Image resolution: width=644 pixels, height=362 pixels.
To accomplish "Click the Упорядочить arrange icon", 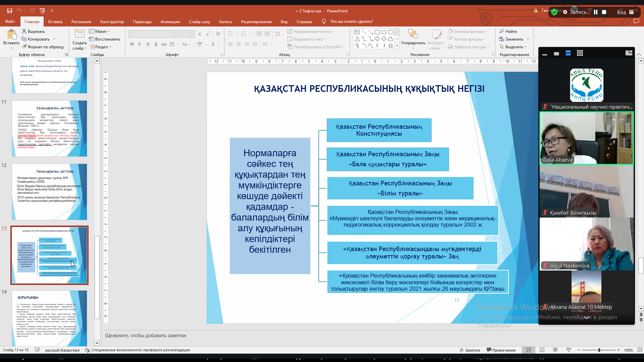I will pos(413,34).
